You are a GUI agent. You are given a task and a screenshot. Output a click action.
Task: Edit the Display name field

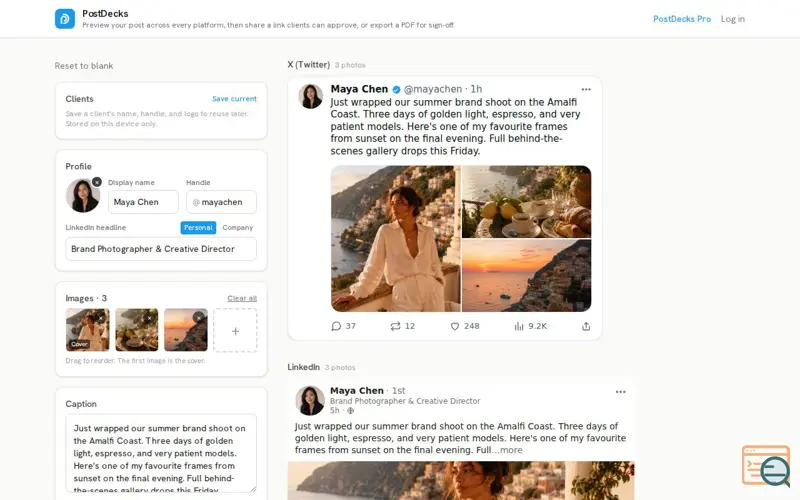143,202
